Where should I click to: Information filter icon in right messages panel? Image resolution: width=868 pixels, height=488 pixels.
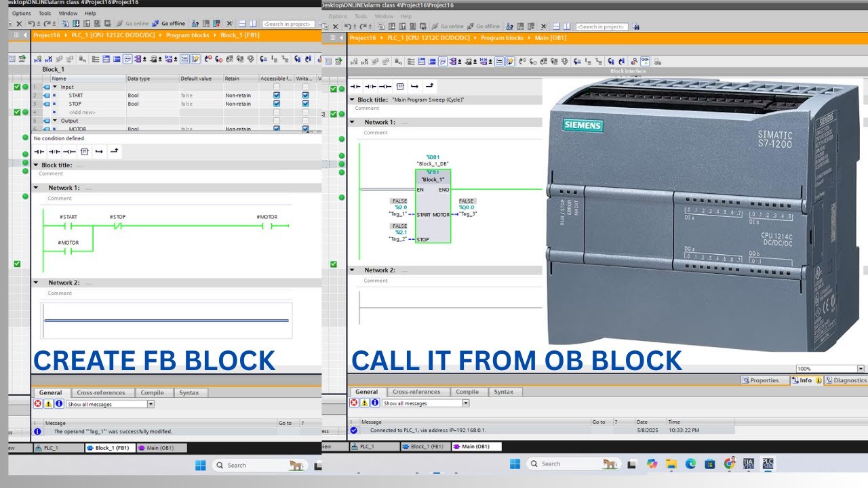tap(375, 403)
